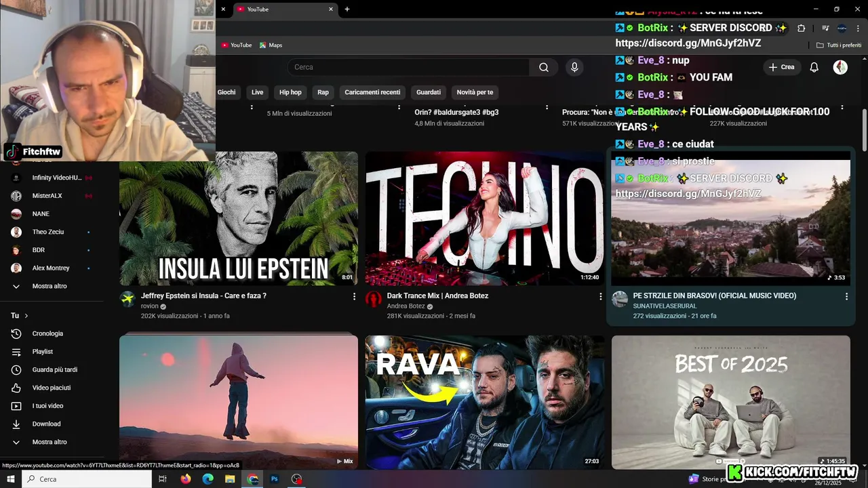Open Chrome three-dot menu
The height and width of the screenshot is (488, 868).
click(x=858, y=28)
